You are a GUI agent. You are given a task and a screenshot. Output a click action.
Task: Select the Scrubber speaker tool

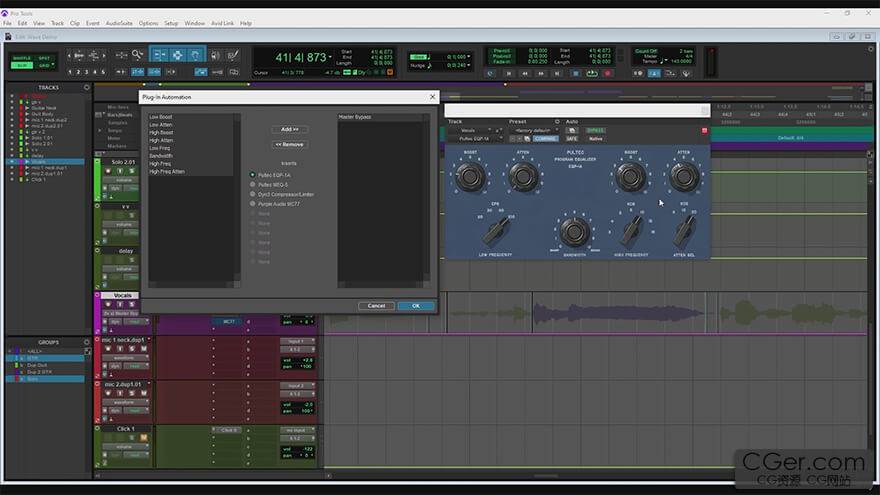(216, 55)
